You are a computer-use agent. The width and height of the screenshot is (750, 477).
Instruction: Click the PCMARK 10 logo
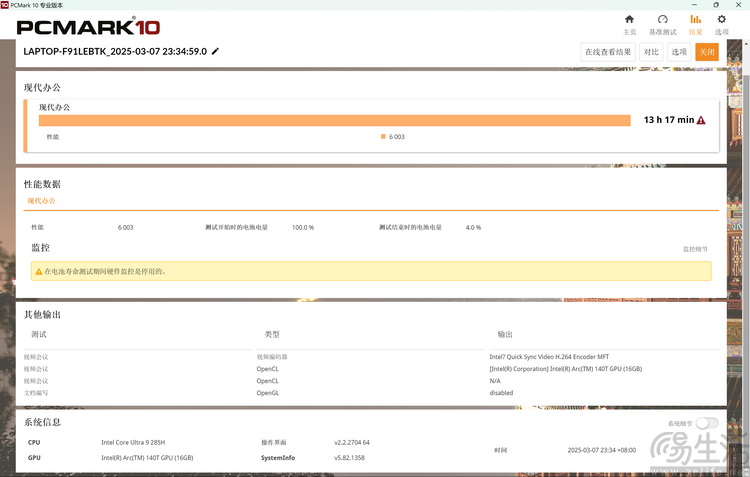[88, 27]
